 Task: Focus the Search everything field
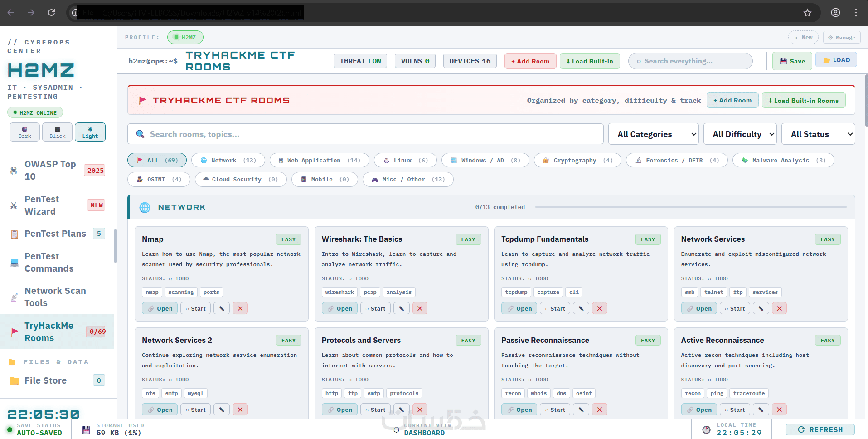(690, 61)
